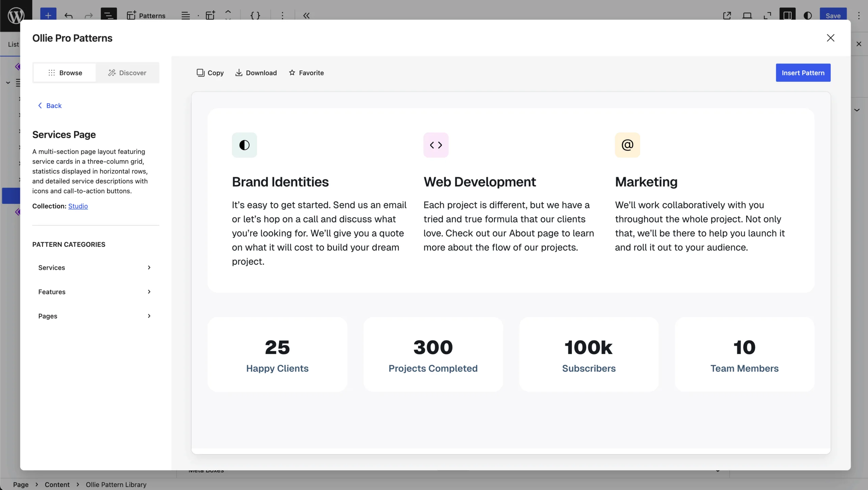This screenshot has height=490, width=868.
Task: Click the double chevron collapse icon
Action: pos(306,16)
